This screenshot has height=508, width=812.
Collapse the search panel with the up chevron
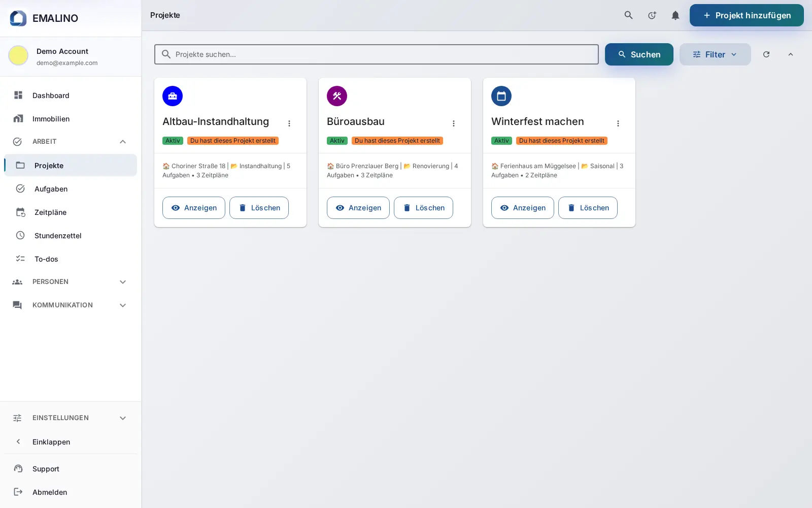click(x=791, y=54)
